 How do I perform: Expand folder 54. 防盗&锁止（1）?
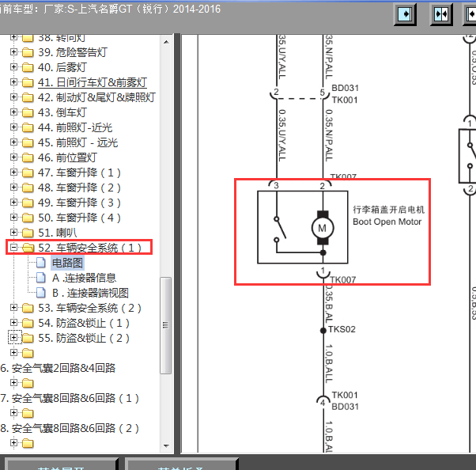pyautogui.click(x=13, y=323)
